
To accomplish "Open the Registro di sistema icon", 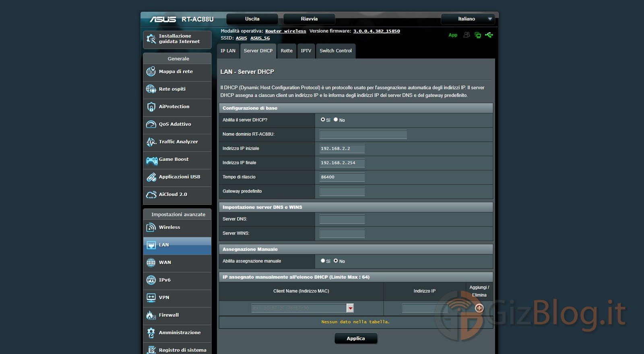I will point(151,350).
